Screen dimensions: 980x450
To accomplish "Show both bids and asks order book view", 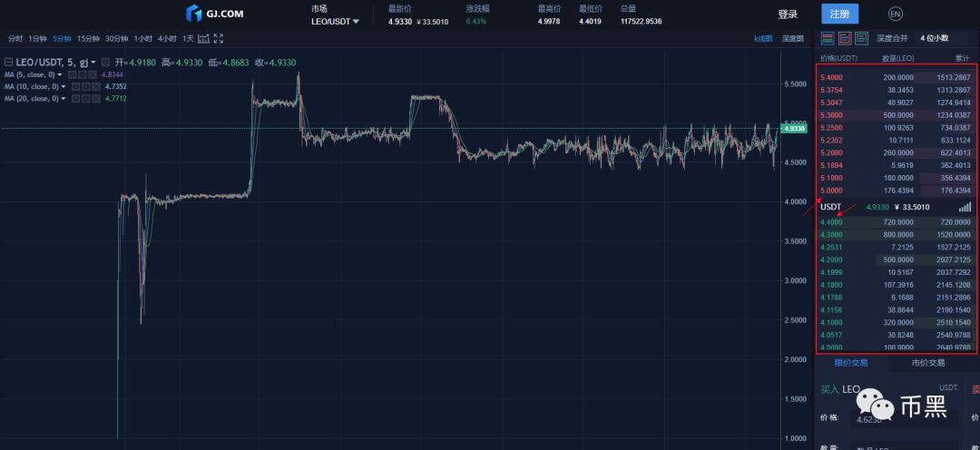I will pyautogui.click(x=828, y=38).
